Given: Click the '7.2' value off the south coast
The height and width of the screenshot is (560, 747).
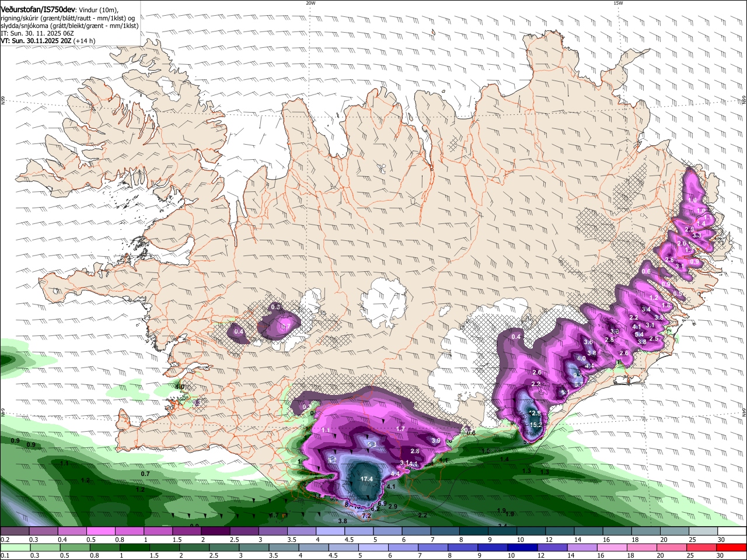Looking at the screenshot, I should tap(366, 516).
